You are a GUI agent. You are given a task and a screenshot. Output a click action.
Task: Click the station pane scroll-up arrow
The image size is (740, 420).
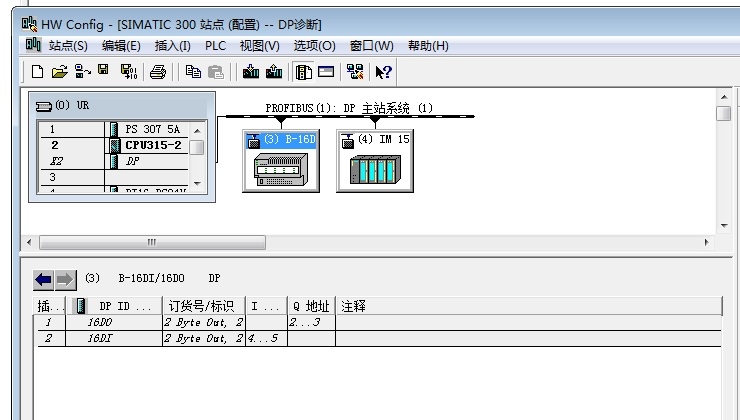click(723, 97)
